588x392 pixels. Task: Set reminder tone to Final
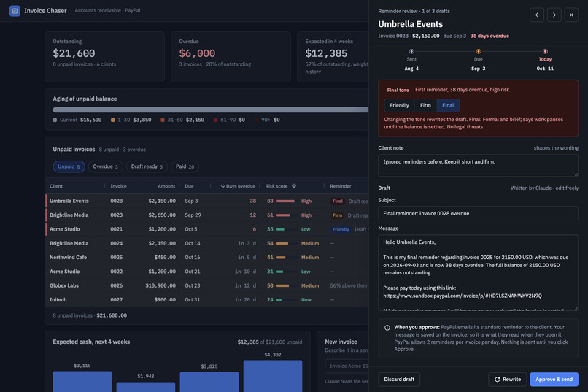[x=448, y=105]
